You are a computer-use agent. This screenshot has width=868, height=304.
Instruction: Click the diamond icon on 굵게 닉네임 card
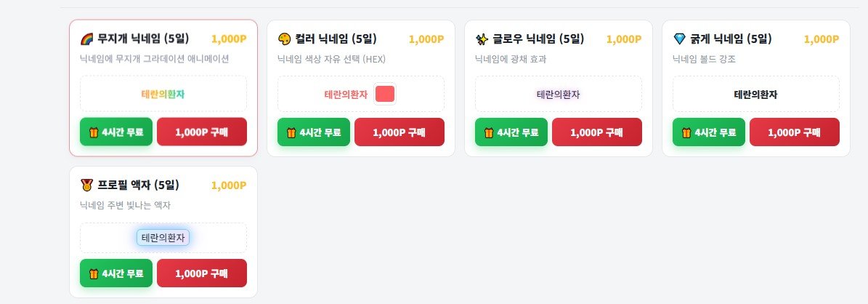(679, 39)
